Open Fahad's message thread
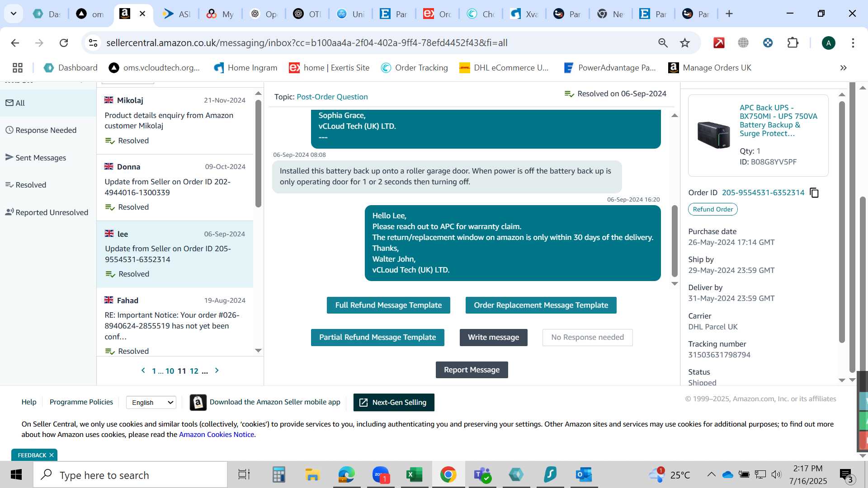The height and width of the screenshot is (488, 868). tap(175, 322)
